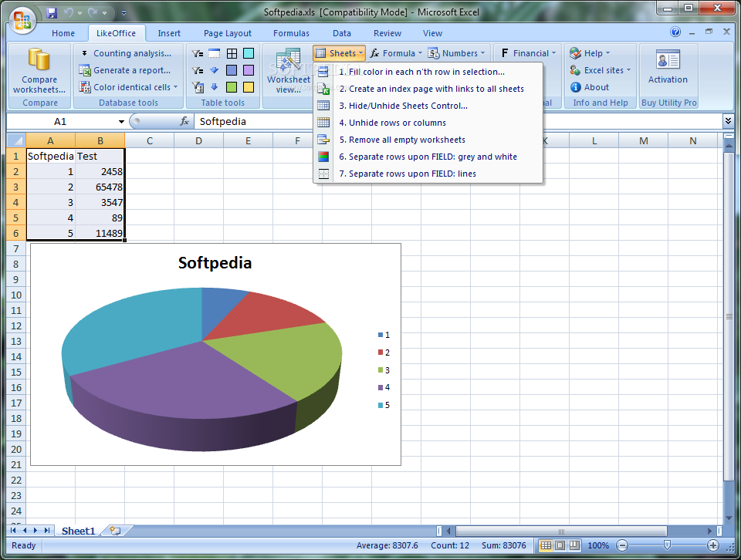741x560 pixels.
Task: Switch to the Insert tab
Action: tap(169, 33)
